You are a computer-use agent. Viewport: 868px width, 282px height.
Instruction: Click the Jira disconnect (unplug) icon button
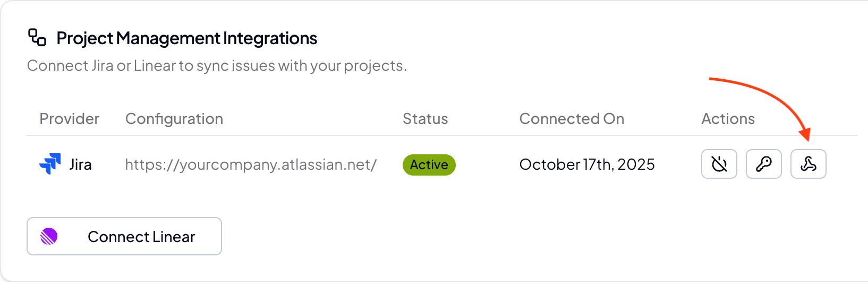(x=719, y=164)
